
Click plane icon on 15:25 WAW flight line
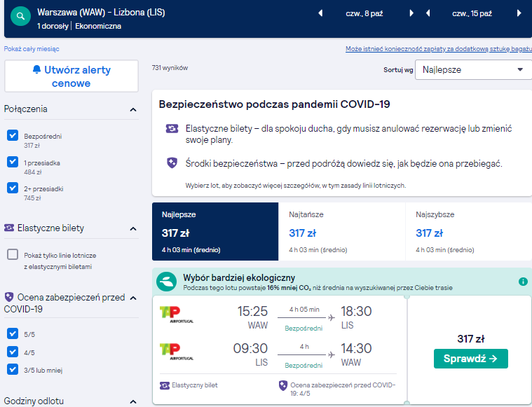tap(332, 318)
